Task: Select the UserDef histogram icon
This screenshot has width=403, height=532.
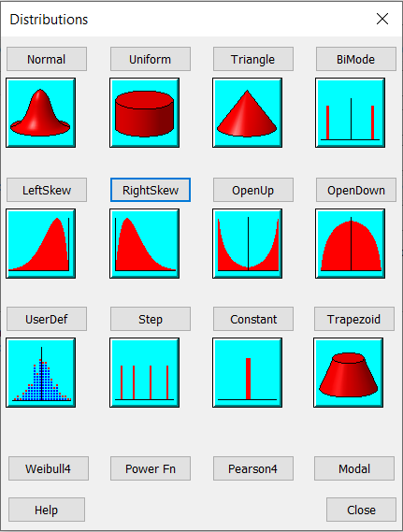Action: coord(41,372)
